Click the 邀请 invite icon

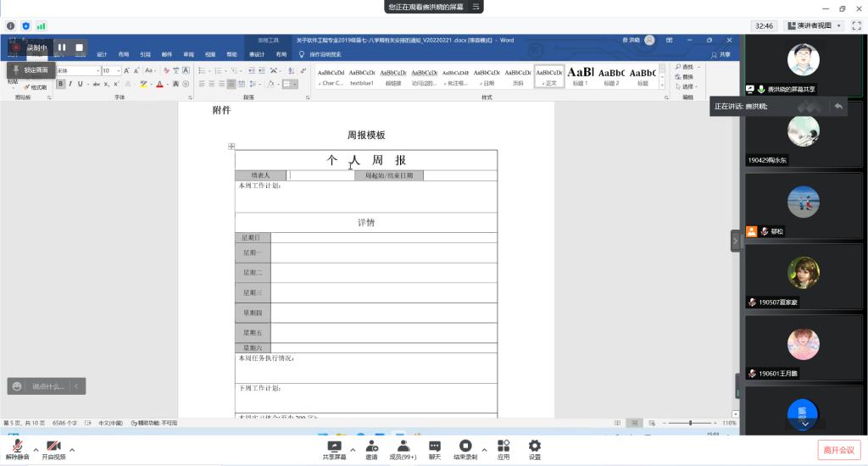pyautogui.click(x=371, y=448)
